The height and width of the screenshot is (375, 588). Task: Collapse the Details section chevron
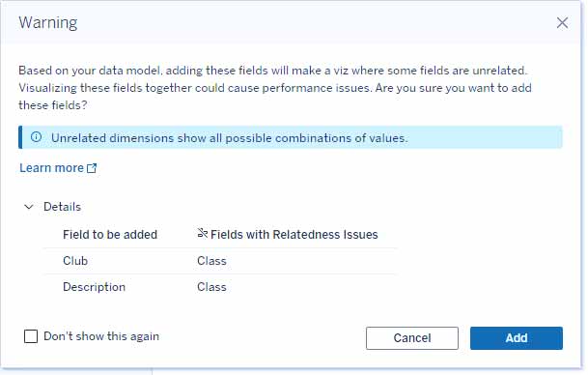point(29,207)
